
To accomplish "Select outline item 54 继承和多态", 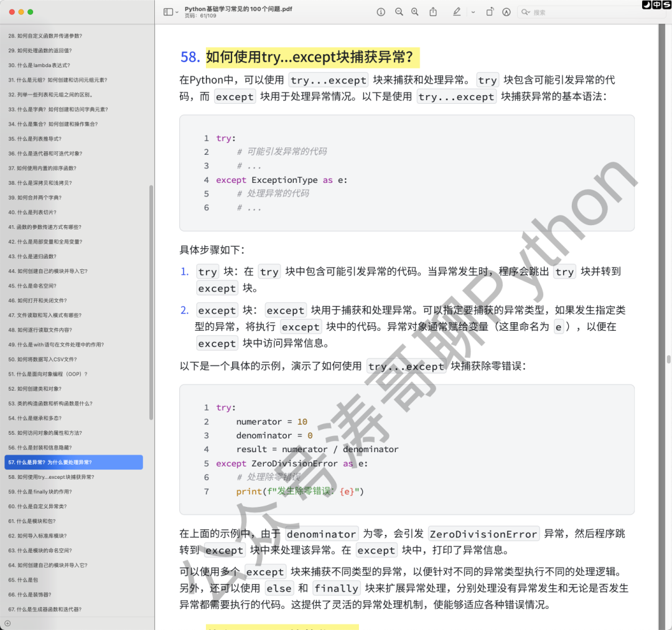I will click(35, 419).
